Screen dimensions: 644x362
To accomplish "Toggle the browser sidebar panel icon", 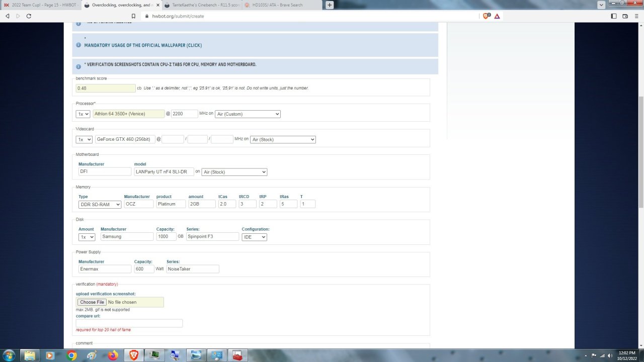I will [x=614, y=16].
